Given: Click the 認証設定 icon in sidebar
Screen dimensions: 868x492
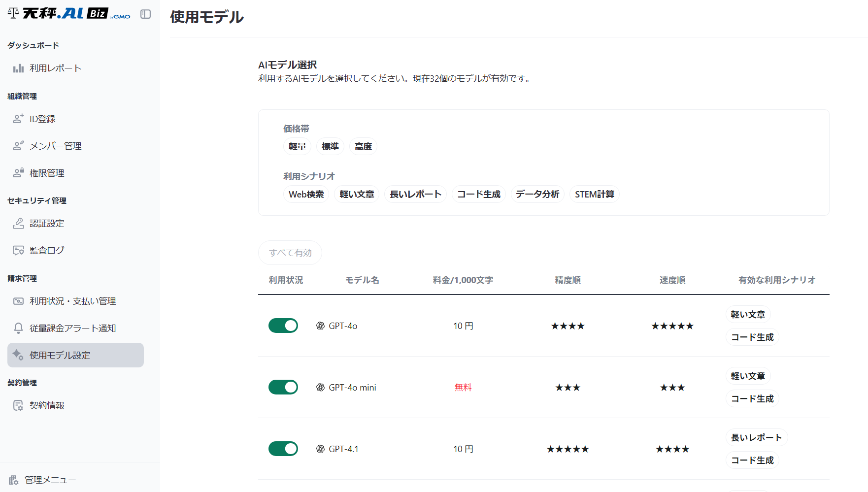Looking at the screenshot, I should [x=18, y=224].
